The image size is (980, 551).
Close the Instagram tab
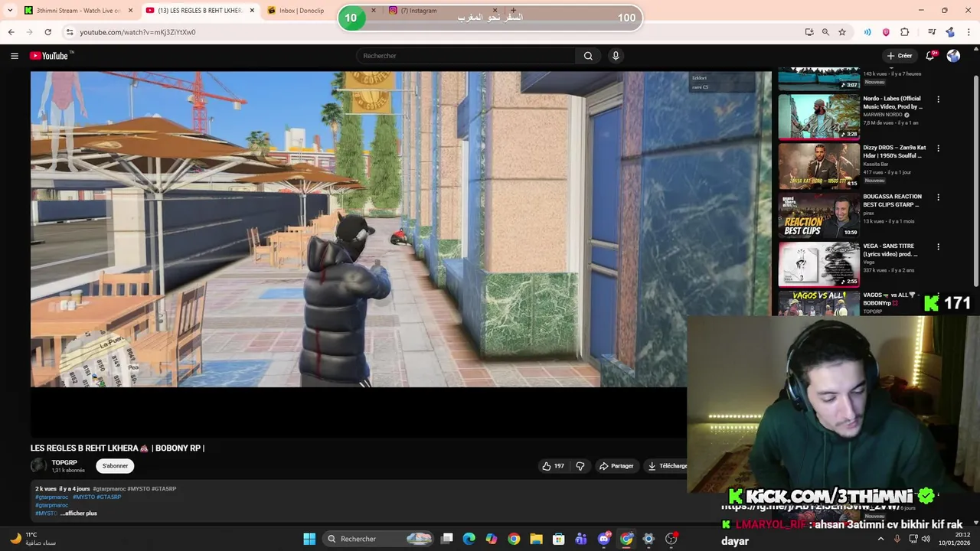[495, 11]
